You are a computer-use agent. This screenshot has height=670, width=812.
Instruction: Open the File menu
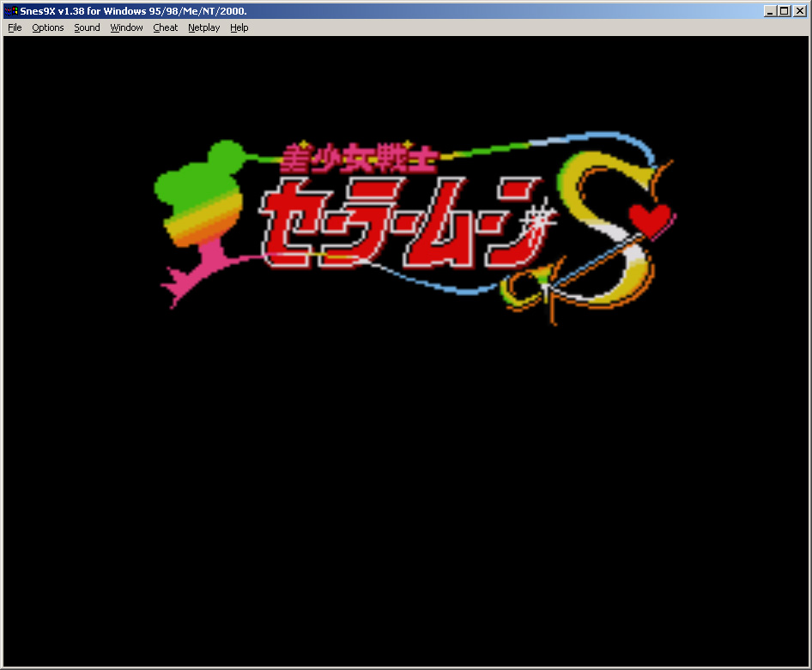click(x=15, y=27)
